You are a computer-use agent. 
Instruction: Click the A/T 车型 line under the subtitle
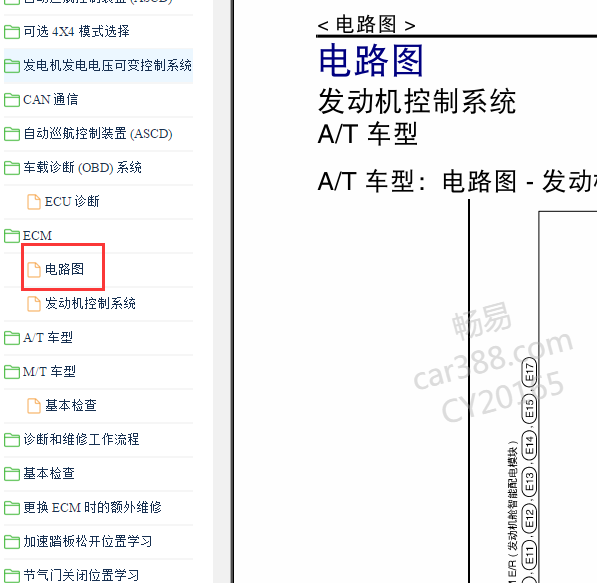pyautogui.click(x=367, y=134)
